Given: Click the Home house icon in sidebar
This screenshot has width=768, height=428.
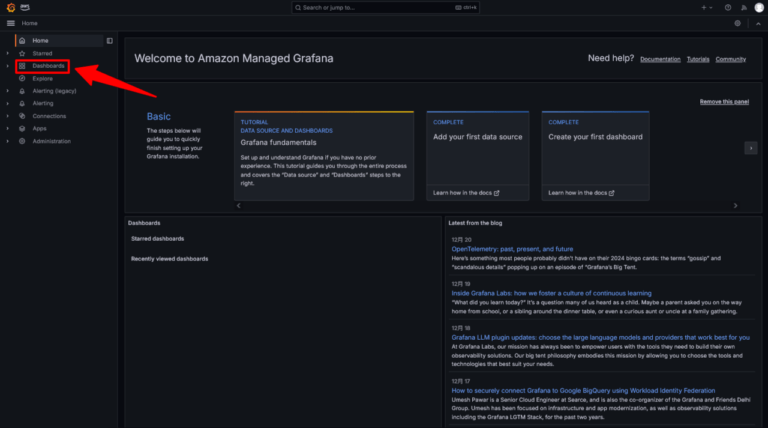Looking at the screenshot, I should pos(22,41).
